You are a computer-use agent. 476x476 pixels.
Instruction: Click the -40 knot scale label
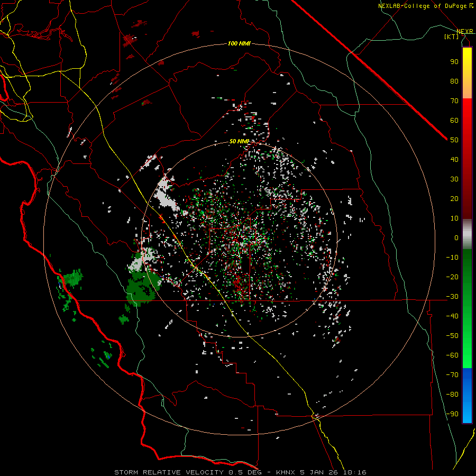coord(452,316)
